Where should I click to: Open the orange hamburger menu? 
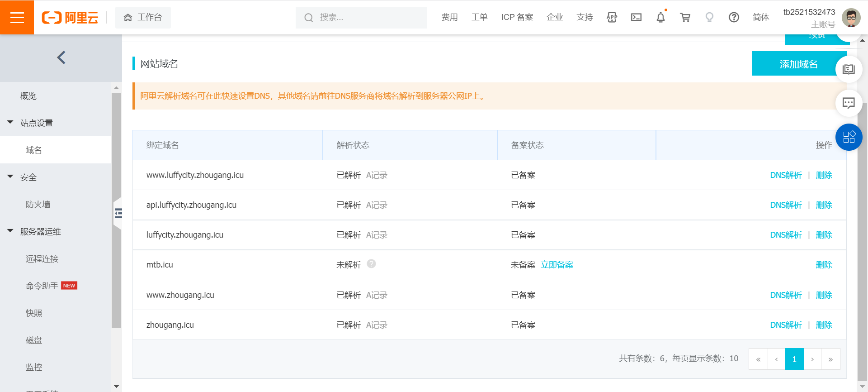pos(17,17)
